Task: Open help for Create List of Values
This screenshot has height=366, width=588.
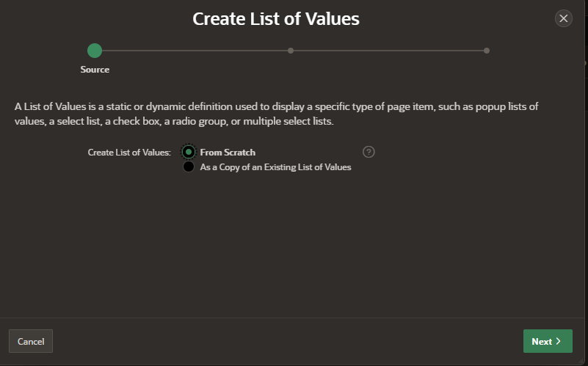Action: 369,152
